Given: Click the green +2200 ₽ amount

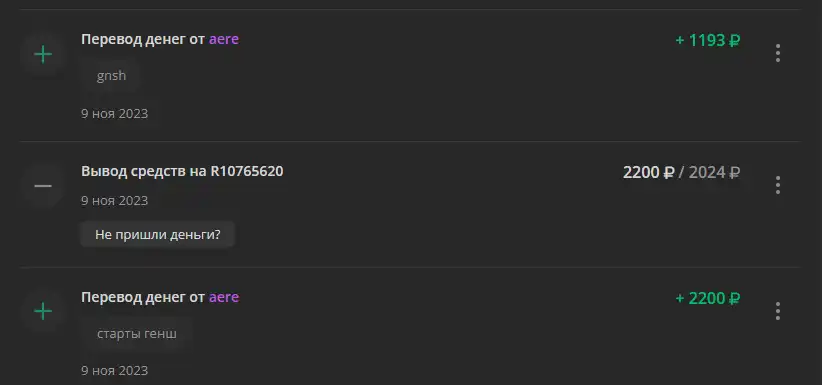Looking at the screenshot, I should [x=708, y=298].
